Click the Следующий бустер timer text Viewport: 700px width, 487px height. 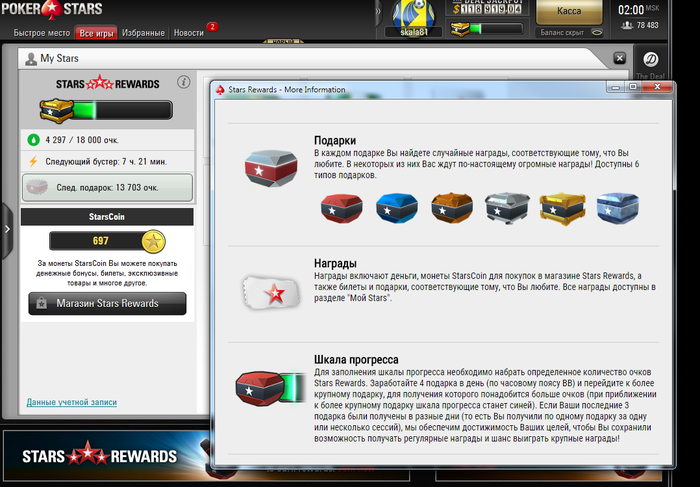[106, 162]
